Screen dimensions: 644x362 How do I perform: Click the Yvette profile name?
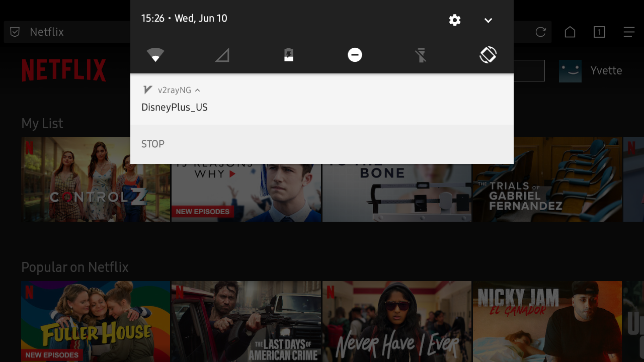[x=606, y=71]
